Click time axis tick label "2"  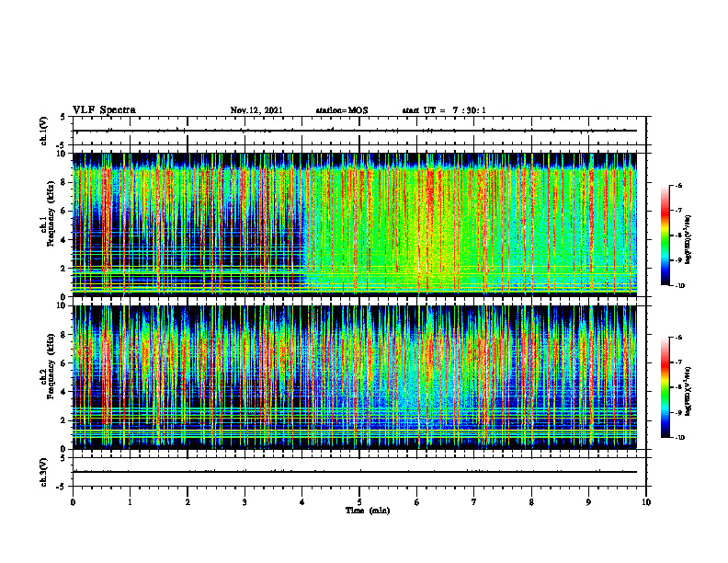[x=188, y=502]
